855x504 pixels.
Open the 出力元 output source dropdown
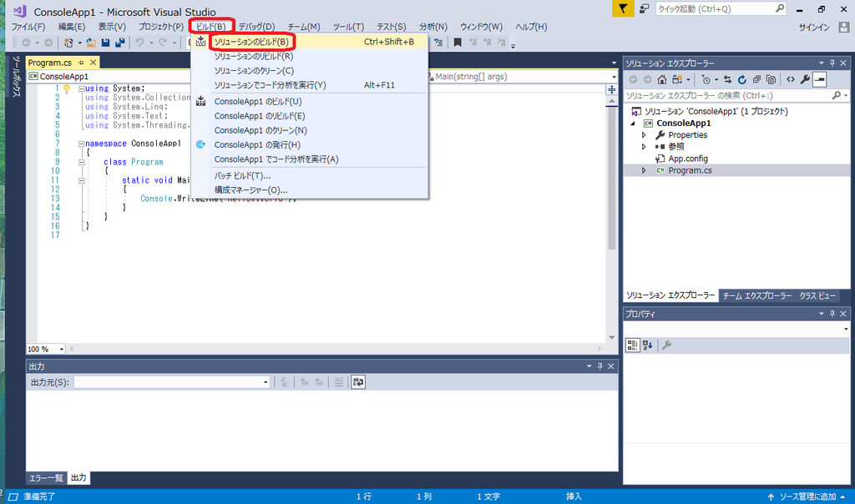(266, 382)
